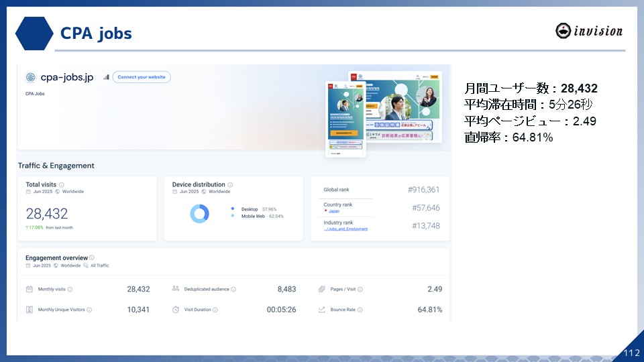Click the Monthly visits calendar icon
644x362 pixels.
(29, 289)
